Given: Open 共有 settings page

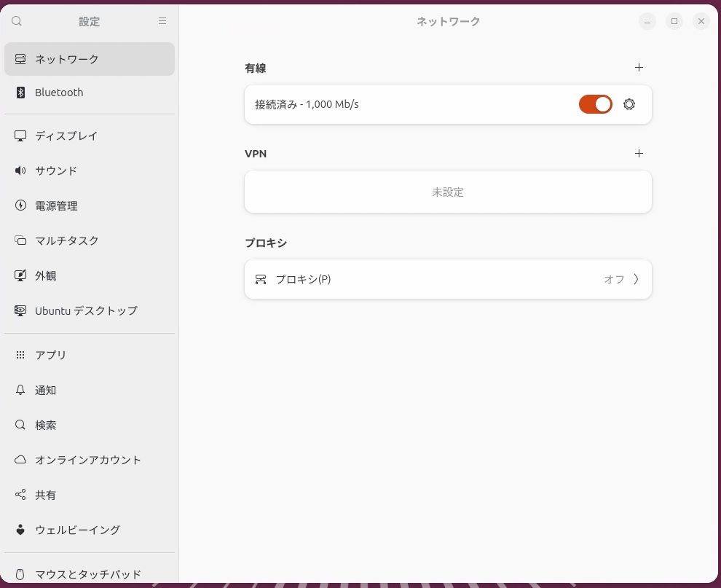Looking at the screenshot, I should tap(90, 495).
